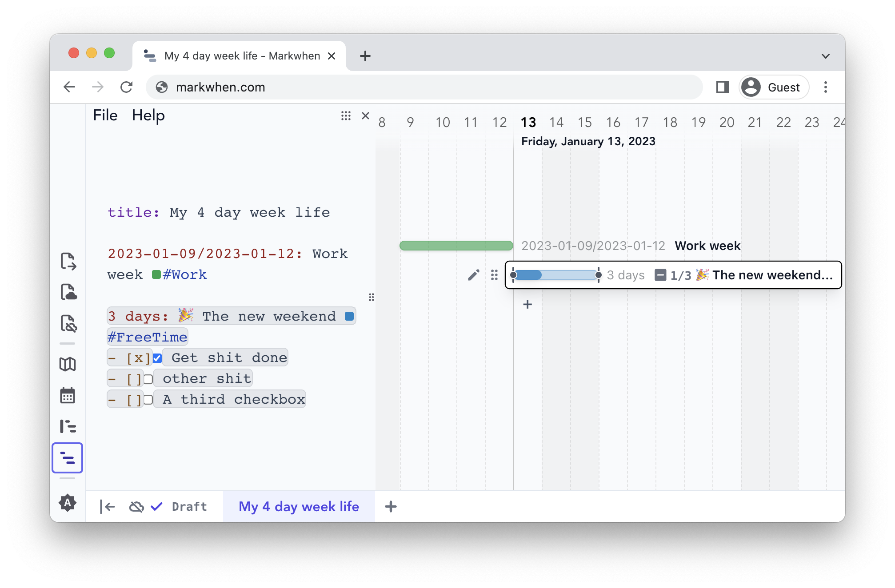Select the active timeline view icon
The image size is (895, 588).
[x=68, y=458]
